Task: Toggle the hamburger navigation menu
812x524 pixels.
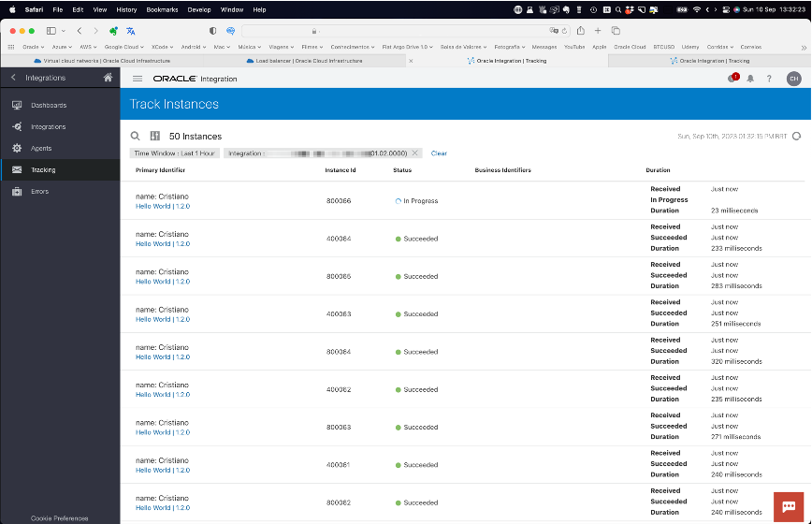Action: [x=138, y=79]
